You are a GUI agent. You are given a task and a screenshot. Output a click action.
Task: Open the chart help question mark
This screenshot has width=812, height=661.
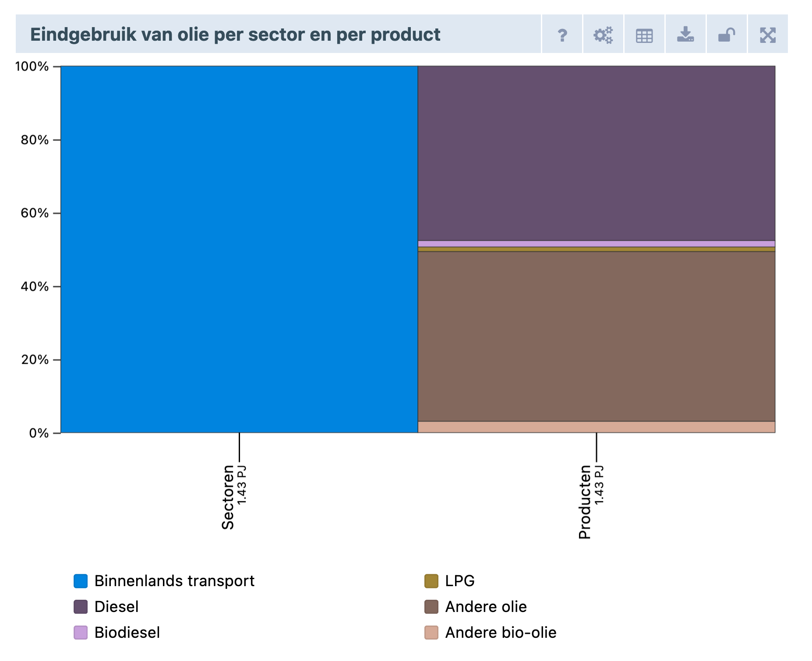(x=562, y=34)
